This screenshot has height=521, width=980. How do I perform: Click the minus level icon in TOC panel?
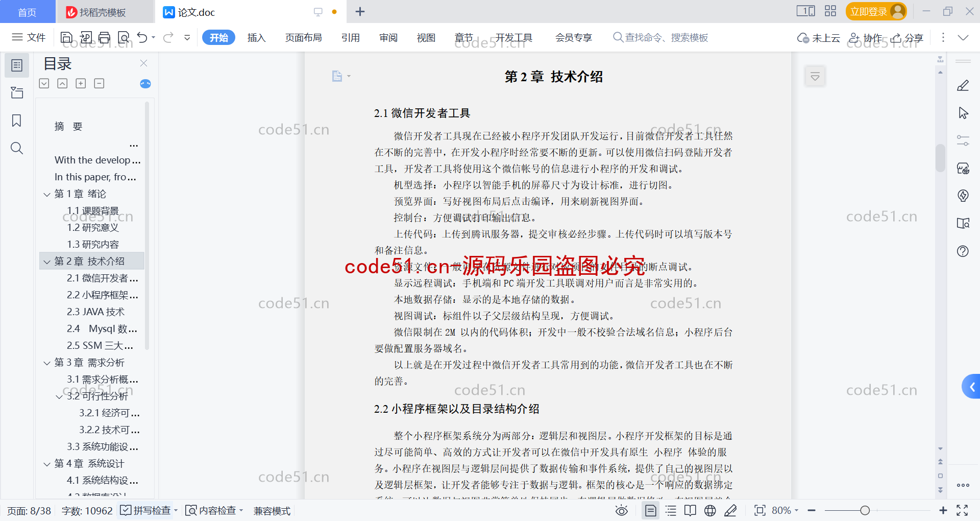[99, 83]
